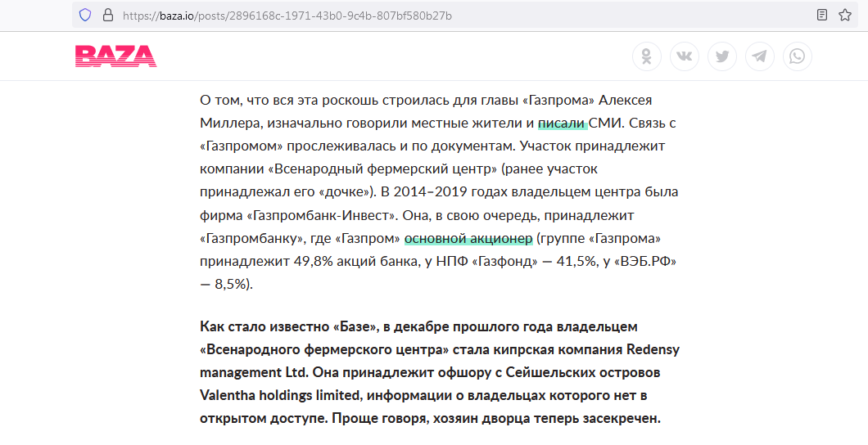Screen dimensions: 868x445
Task: Open the BAZA logo home link
Action: pos(115,56)
